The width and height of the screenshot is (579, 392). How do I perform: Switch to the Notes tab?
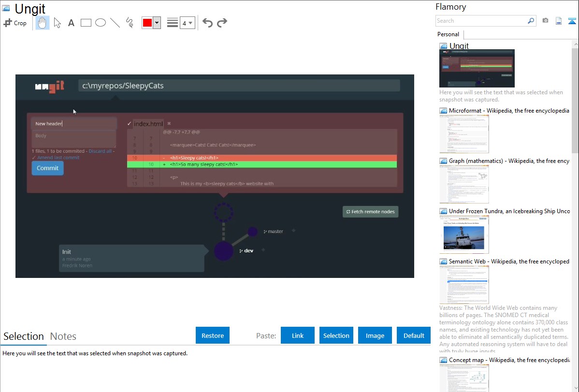(x=63, y=336)
